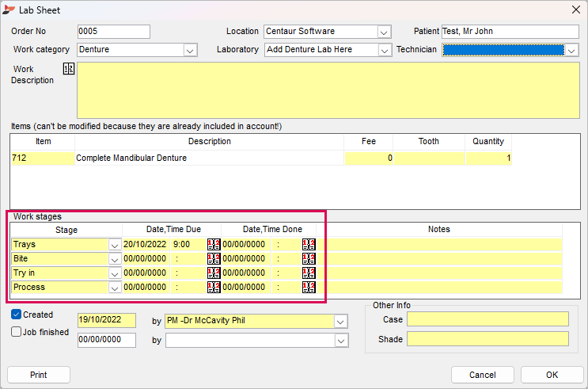Expand the Location dropdown
588x389 pixels.
coord(384,32)
